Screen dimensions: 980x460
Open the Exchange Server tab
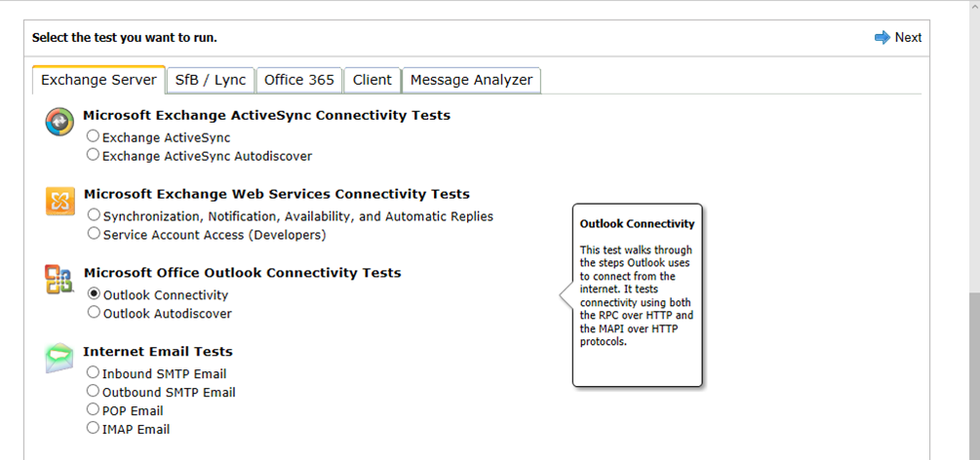98,80
